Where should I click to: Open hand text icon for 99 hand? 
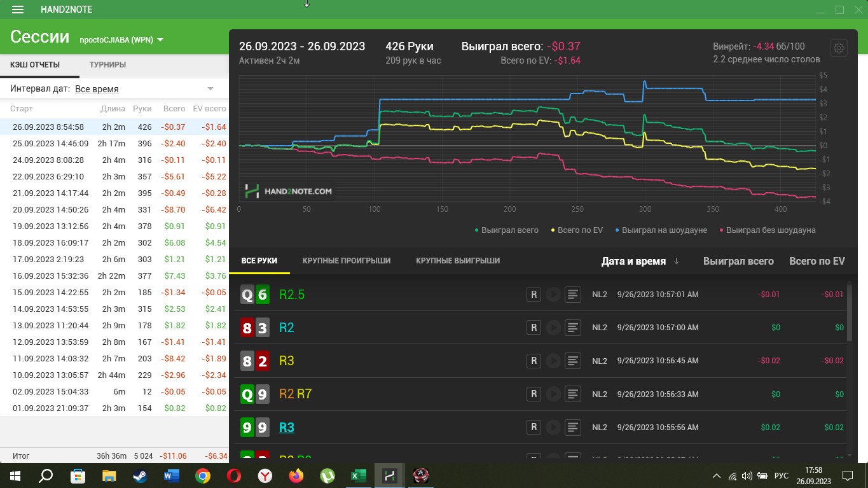(573, 427)
